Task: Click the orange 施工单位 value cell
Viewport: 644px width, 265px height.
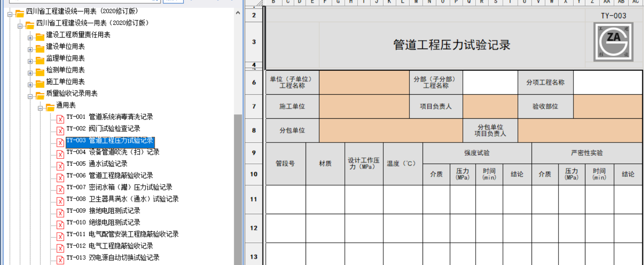Action: (x=364, y=107)
